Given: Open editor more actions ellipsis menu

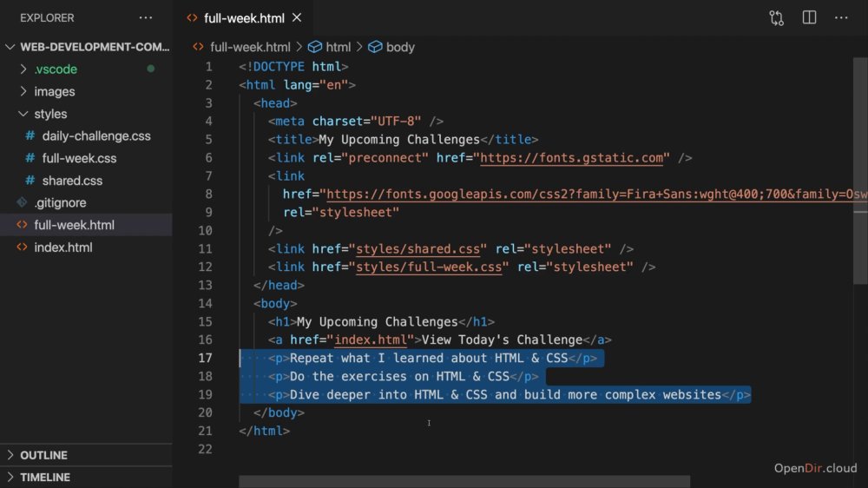Looking at the screenshot, I should [841, 17].
